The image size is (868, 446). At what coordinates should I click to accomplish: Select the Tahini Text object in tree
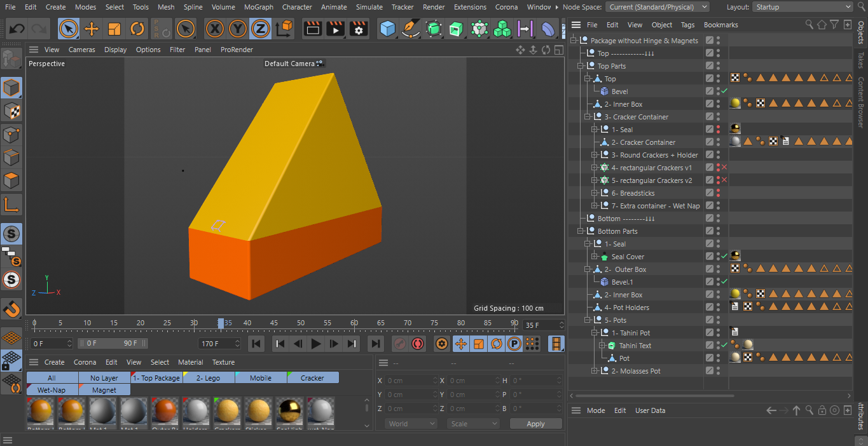point(635,346)
